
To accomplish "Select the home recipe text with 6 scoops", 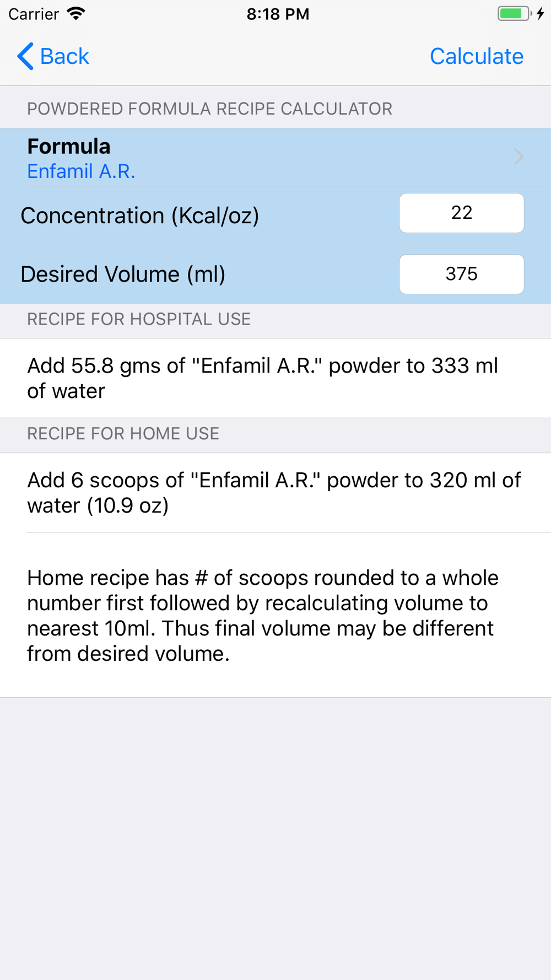I will [x=274, y=493].
